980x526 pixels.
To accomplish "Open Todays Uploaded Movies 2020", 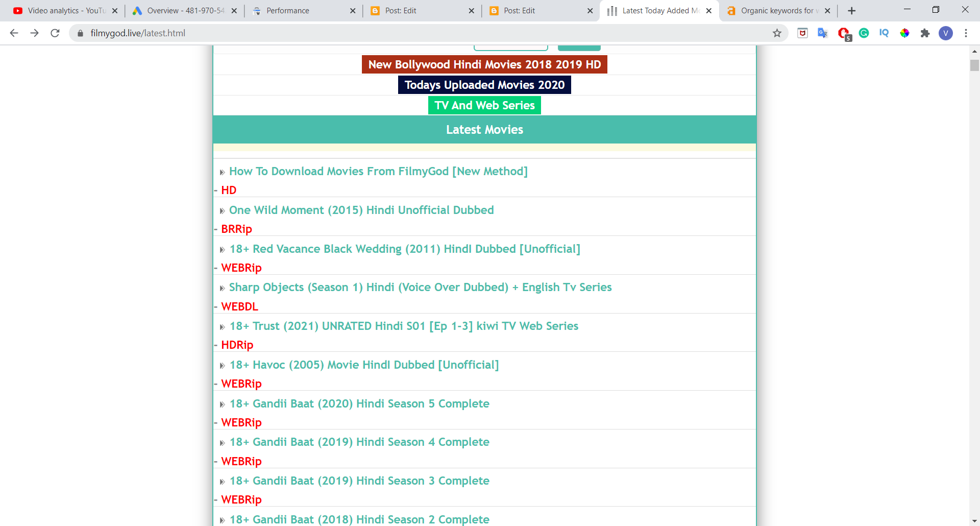I will point(484,85).
